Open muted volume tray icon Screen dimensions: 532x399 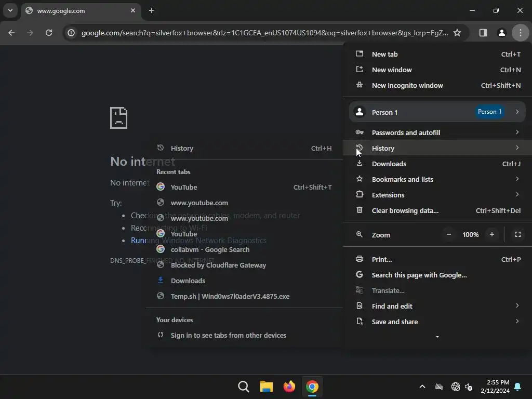[x=469, y=387]
